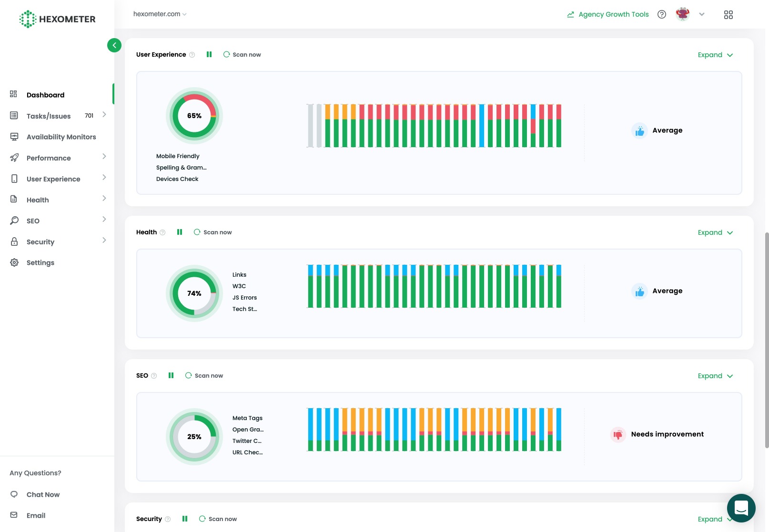Expand the User Experience panel
The width and height of the screenshot is (769, 532).
715,55
